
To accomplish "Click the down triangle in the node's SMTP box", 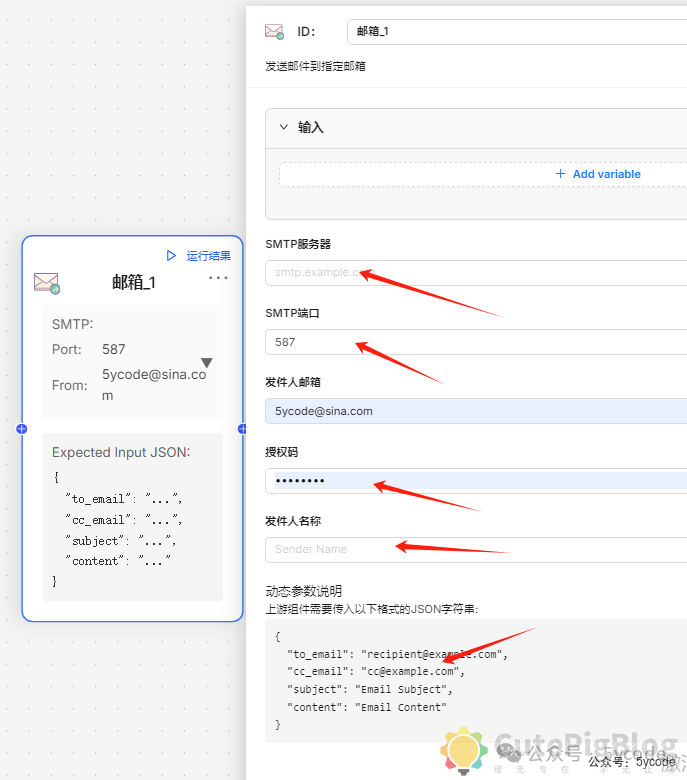I will click(x=207, y=363).
